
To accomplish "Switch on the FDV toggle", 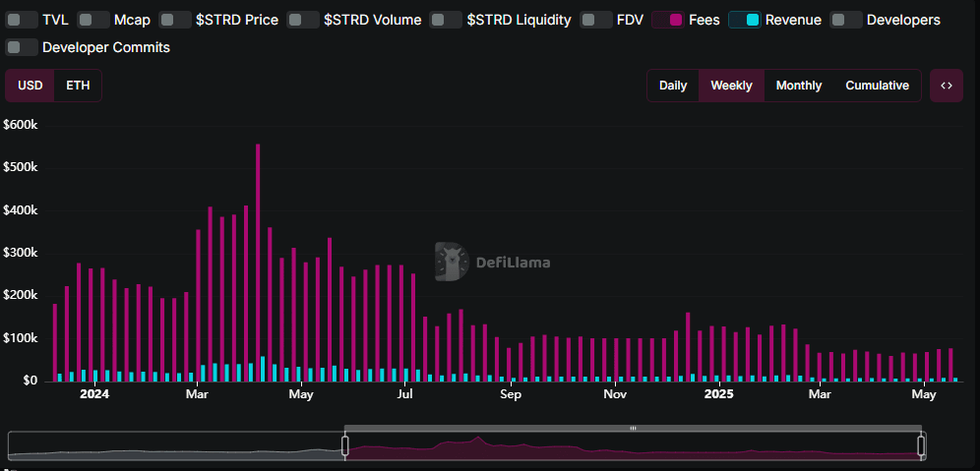I will tap(596, 20).
